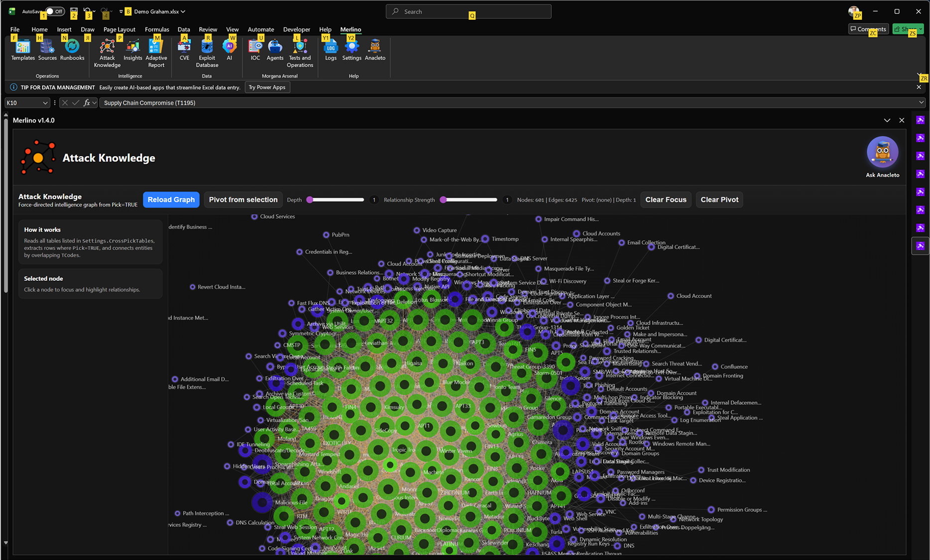Screen dimensions: 930x560
Task: Expand the formula bar
Action: pos(921,103)
